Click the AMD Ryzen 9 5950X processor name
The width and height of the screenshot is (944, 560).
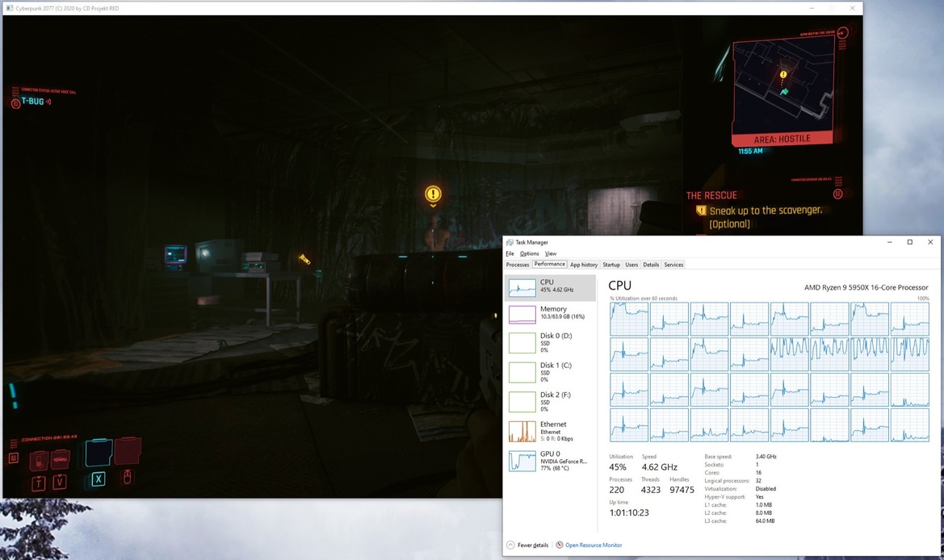point(866,287)
